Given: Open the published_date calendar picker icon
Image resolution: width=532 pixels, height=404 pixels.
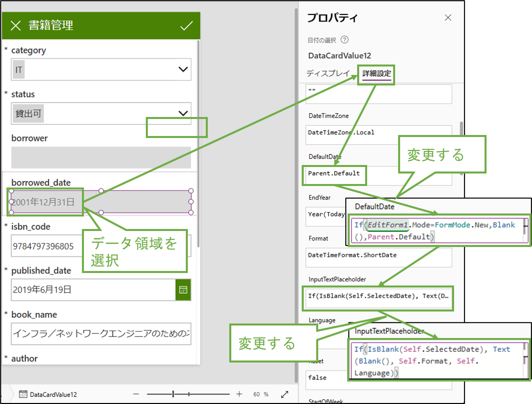Looking at the screenshot, I should 183,289.
